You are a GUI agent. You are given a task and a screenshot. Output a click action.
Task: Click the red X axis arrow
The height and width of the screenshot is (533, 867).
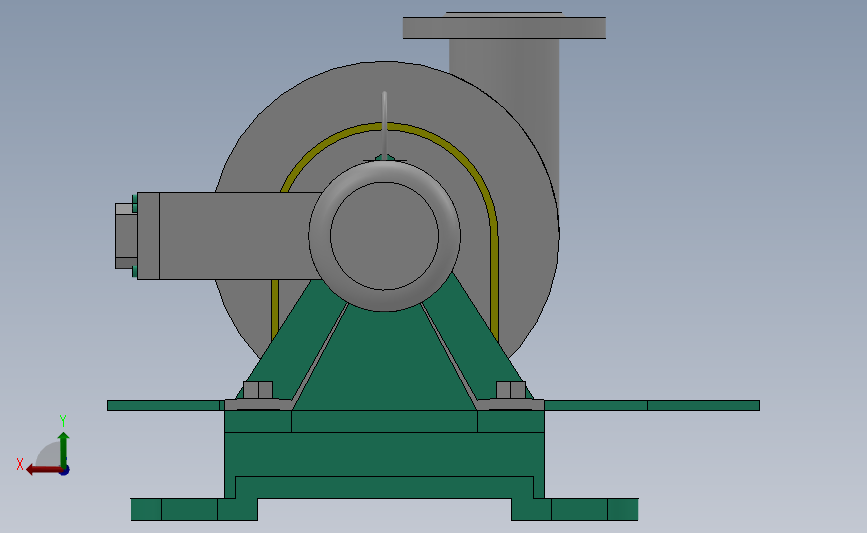(x=43, y=470)
